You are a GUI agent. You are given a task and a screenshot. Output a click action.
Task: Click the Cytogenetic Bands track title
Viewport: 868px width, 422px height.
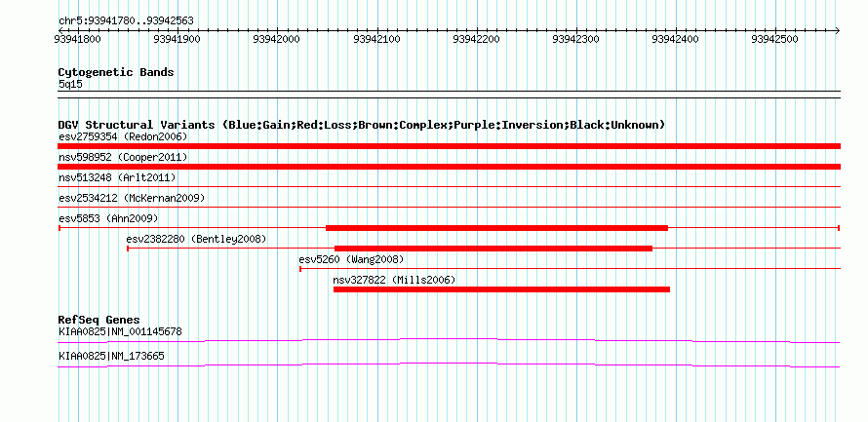pos(116,72)
